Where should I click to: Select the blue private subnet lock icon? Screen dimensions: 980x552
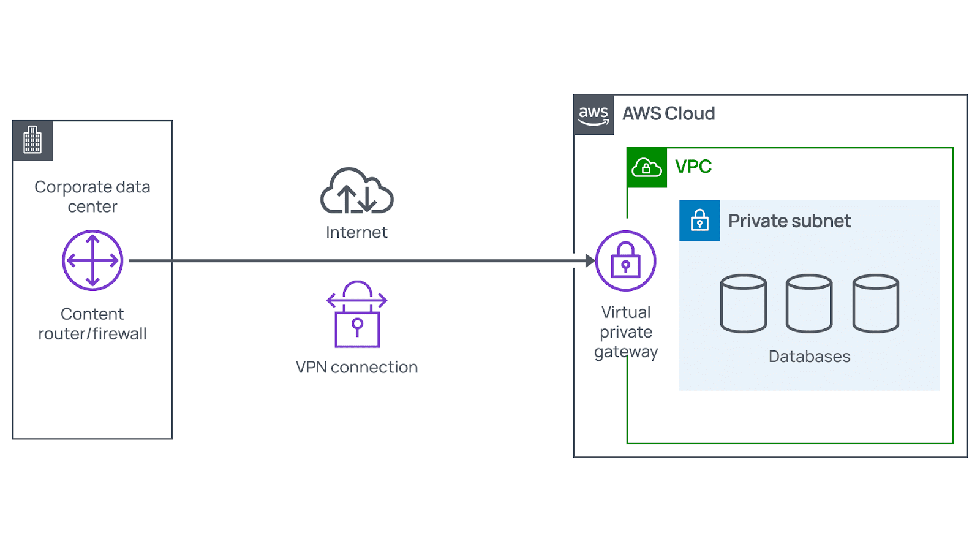click(x=699, y=221)
